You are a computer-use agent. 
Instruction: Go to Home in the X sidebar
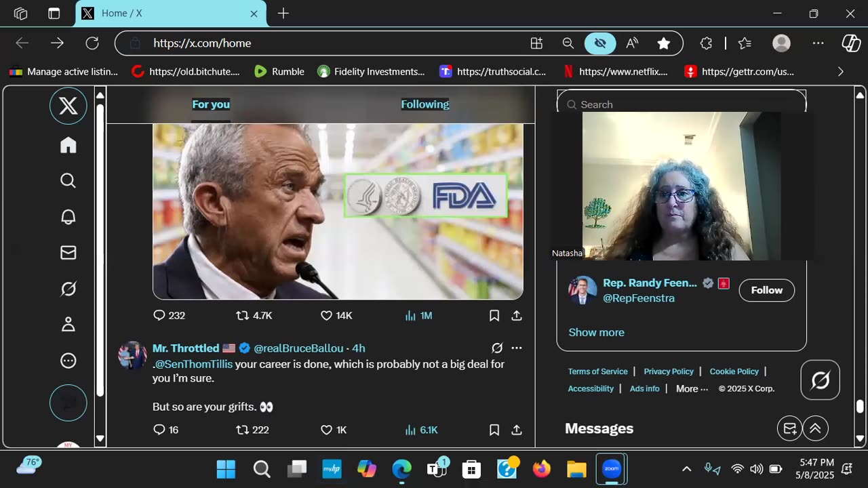click(68, 145)
